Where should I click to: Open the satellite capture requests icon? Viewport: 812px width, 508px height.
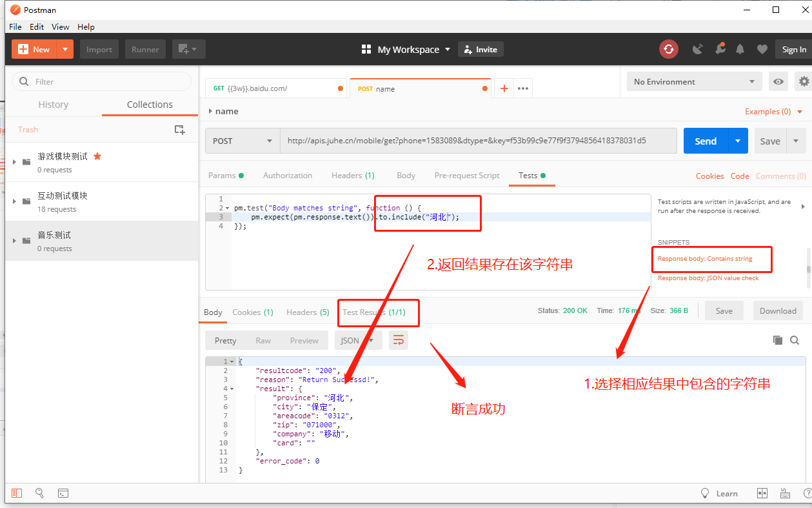coord(697,49)
